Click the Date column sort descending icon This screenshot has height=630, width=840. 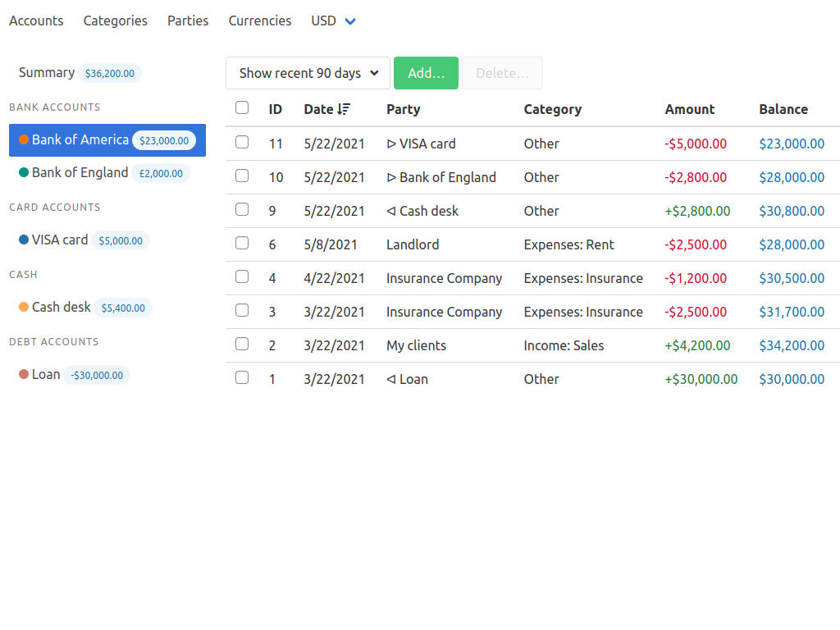coord(344,109)
